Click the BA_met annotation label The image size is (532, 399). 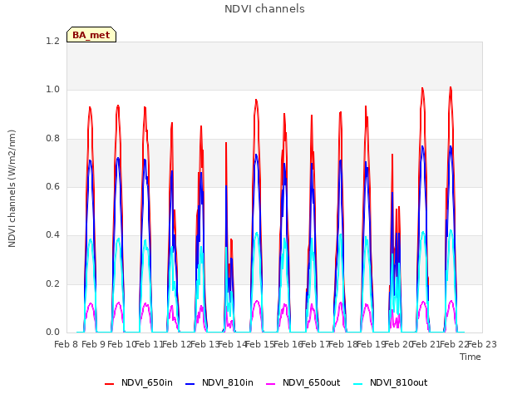pyautogui.click(x=91, y=35)
